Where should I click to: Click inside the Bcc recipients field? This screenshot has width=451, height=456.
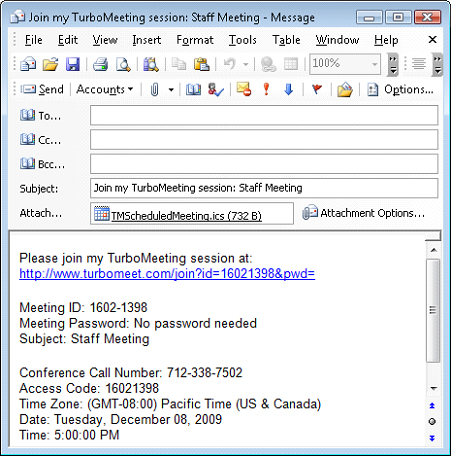click(264, 164)
